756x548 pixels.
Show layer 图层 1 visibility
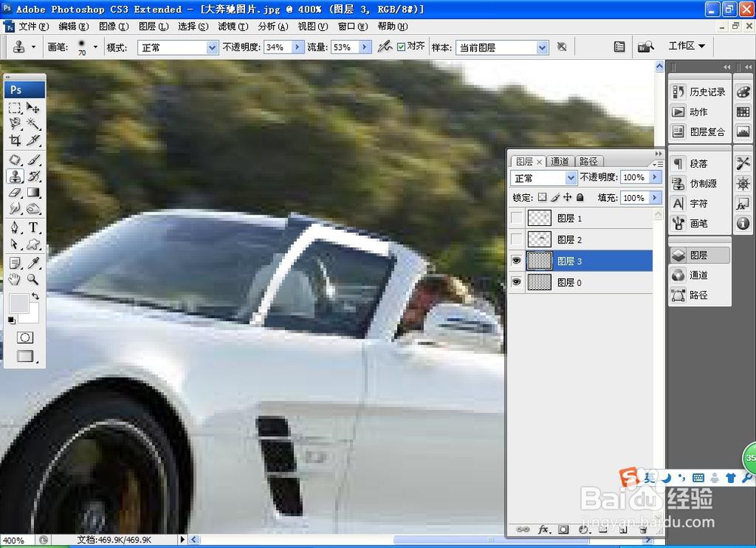516,218
